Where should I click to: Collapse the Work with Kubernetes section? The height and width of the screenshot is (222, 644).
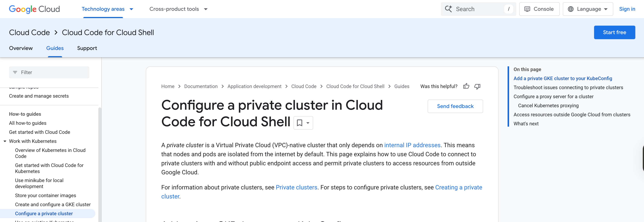tap(5, 141)
